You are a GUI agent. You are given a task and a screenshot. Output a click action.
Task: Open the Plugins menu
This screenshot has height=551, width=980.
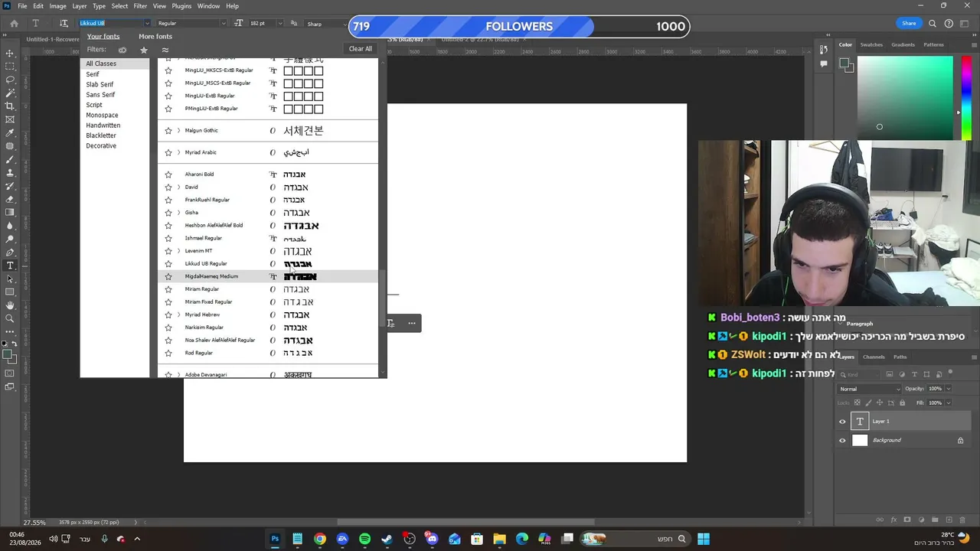(181, 6)
